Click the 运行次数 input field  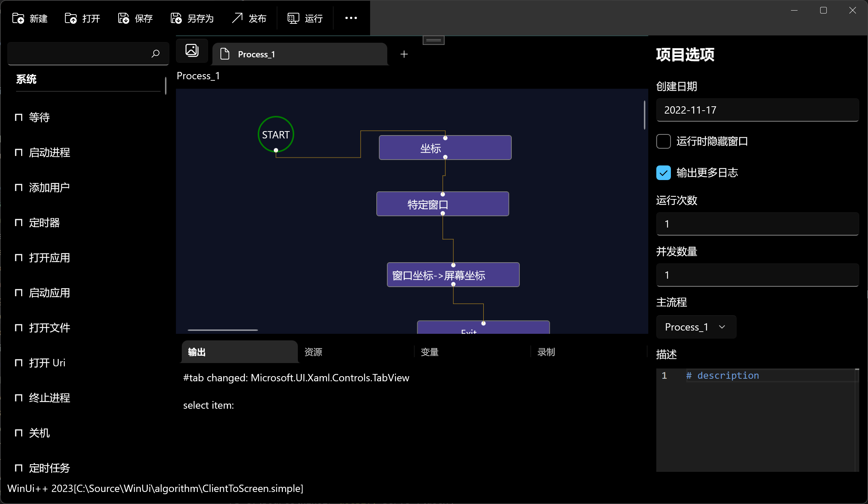pyautogui.click(x=757, y=224)
